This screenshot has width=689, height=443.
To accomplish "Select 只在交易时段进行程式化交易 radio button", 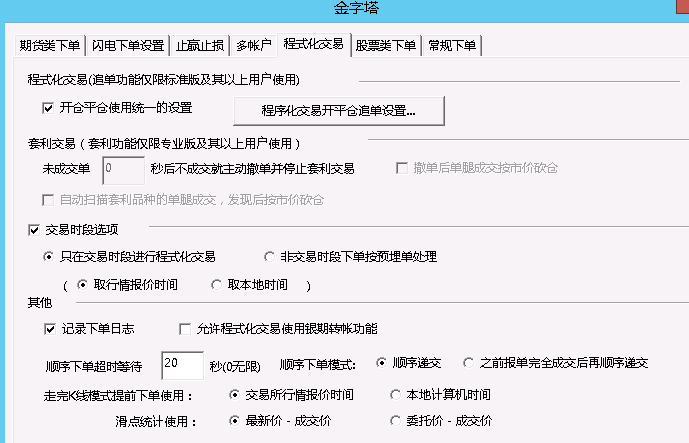I will pyautogui.click(x=48, y=257).
